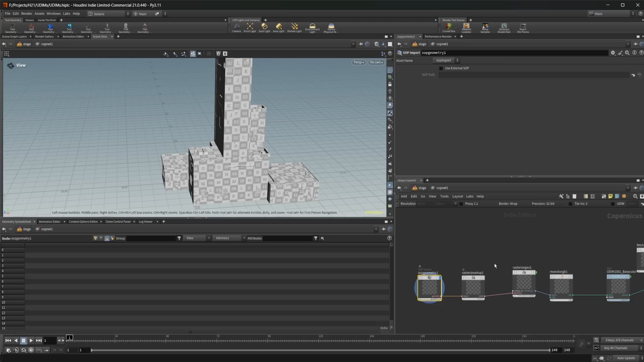644x362 pixels.
Task: Open the Solaris desktop dropdown
Action: 109,14
